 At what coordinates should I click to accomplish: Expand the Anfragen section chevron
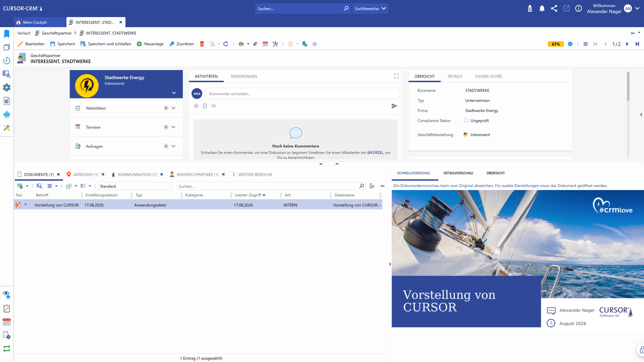[x=174, y=146]
